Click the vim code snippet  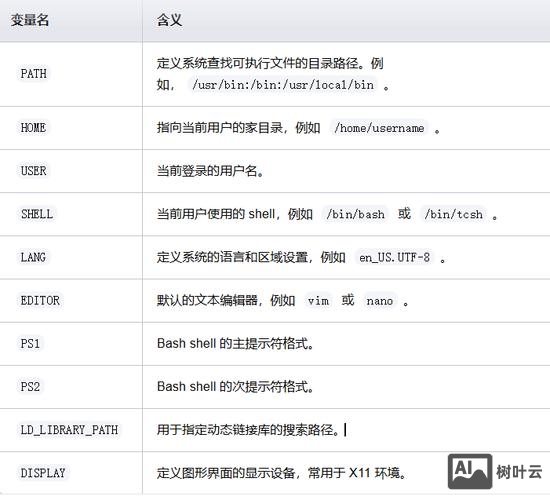(318, 301)
